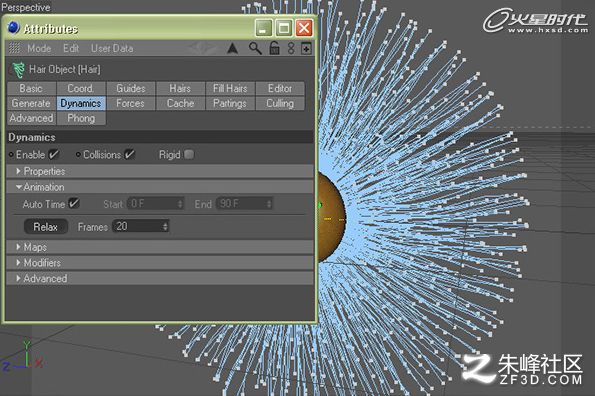595x396 pixels.
Task: Click the Start field stepper arrows
Action: (181, 204)
